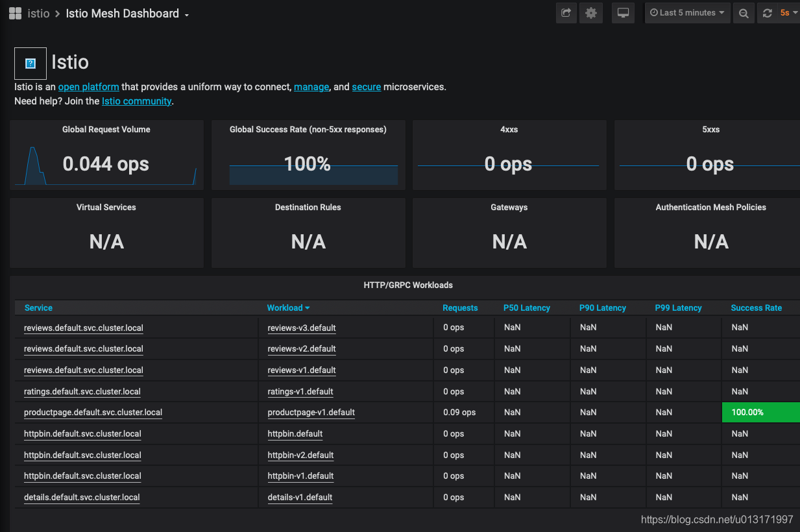Viewport: 800px width, 532px height.
Task: Zoom out time range with magnifier icon
Action: pyautogui.click(x=744, y=13)
